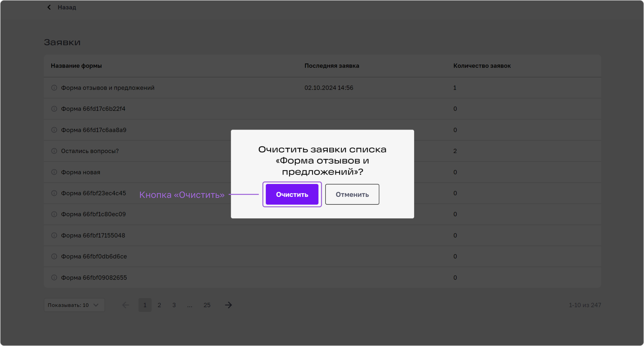Click the «Назад» link text
This screenshot has height=346, width=644.
click(67, 7)
